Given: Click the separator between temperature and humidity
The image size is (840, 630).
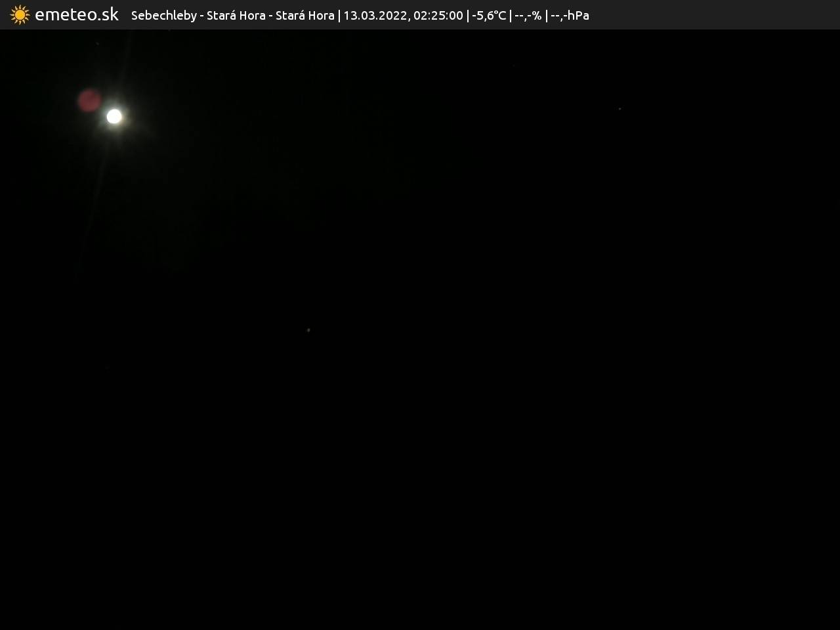Looking at the screenshot, I should (511, 15).
